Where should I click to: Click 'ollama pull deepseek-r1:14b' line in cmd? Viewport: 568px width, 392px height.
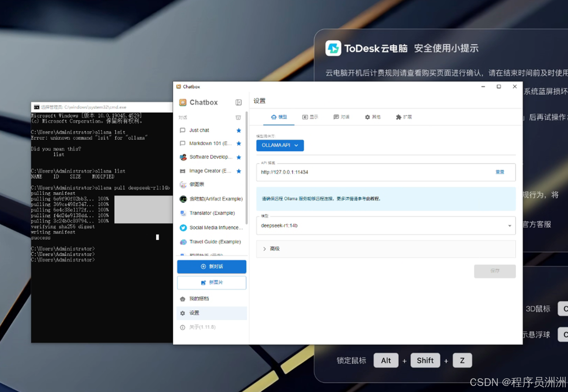point(100,188)
